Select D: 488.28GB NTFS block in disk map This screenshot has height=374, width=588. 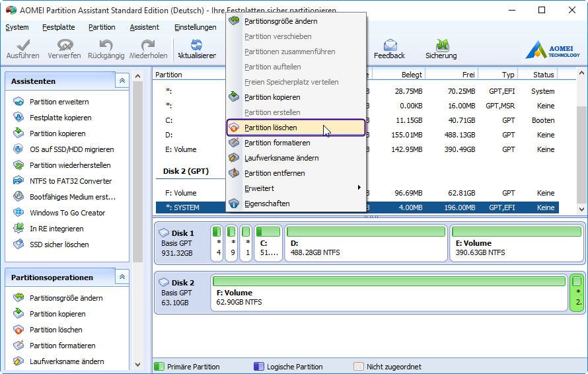tap(366, 243)
